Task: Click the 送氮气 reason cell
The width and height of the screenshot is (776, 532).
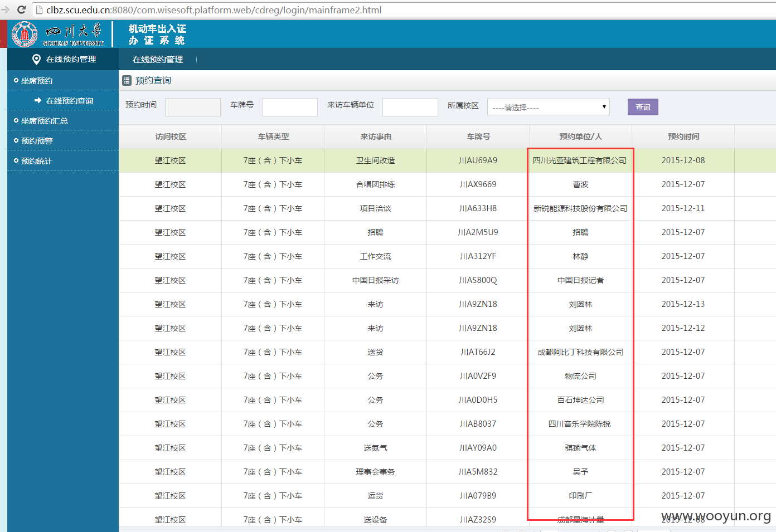Action: click(376, 448)
